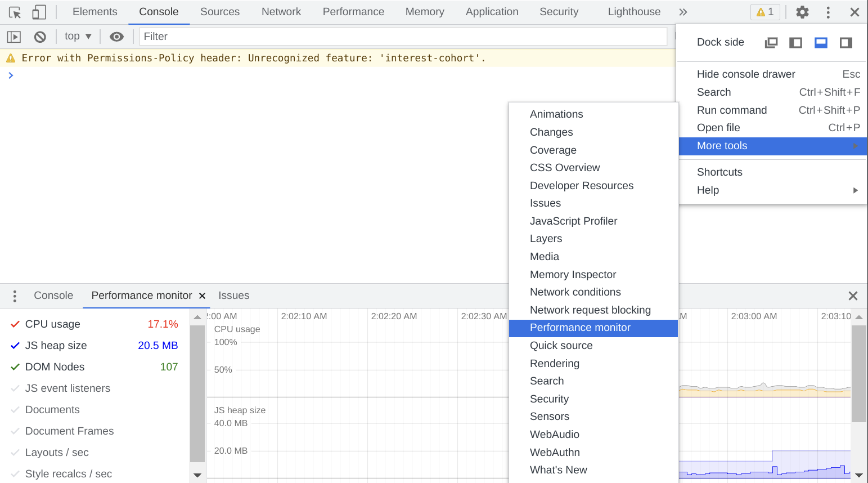Open the Lighthouse tab
The height and width of the screenshot is (483, 868).
(x=634, y=12)
